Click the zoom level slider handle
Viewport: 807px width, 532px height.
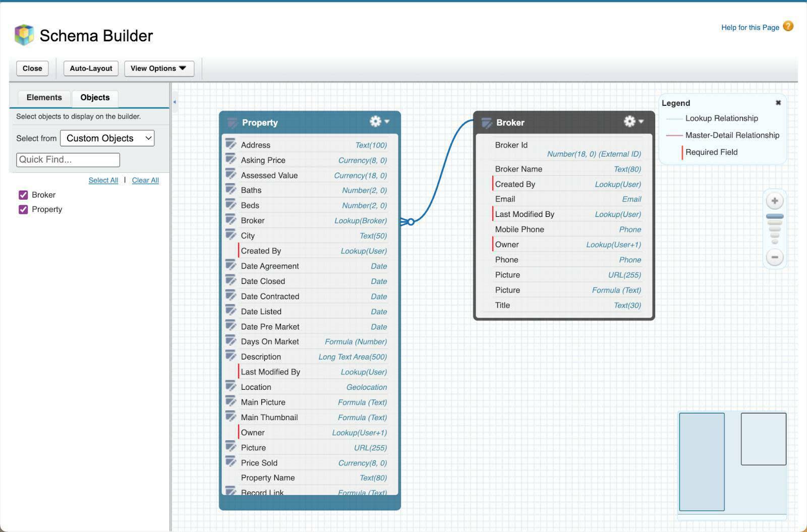click(x=775, y=216)
